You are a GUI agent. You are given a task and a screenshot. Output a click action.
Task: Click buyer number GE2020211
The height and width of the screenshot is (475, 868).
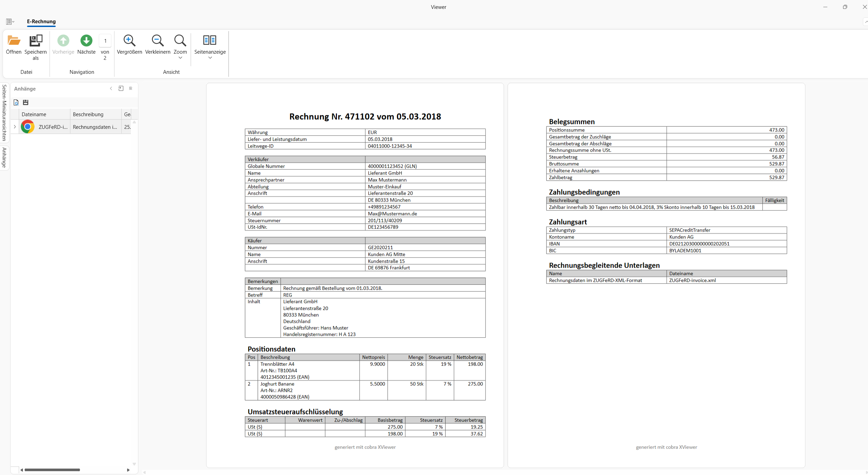(x=380, y=248)
